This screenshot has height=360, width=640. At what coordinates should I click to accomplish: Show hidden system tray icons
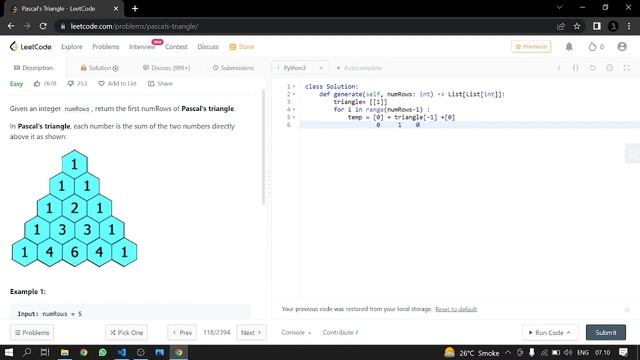(508, 352)
